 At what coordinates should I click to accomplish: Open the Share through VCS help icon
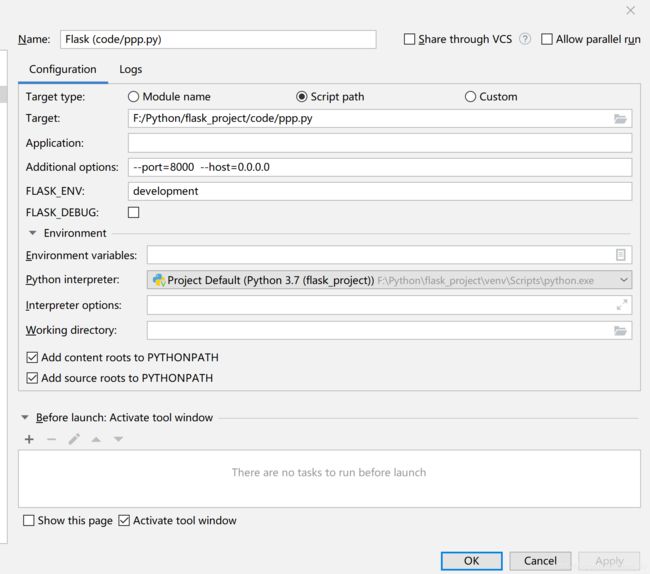click(525, 39)
